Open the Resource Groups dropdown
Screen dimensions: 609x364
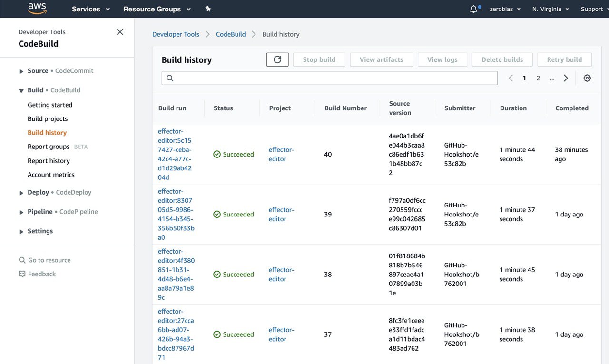[x=157, y=9]
